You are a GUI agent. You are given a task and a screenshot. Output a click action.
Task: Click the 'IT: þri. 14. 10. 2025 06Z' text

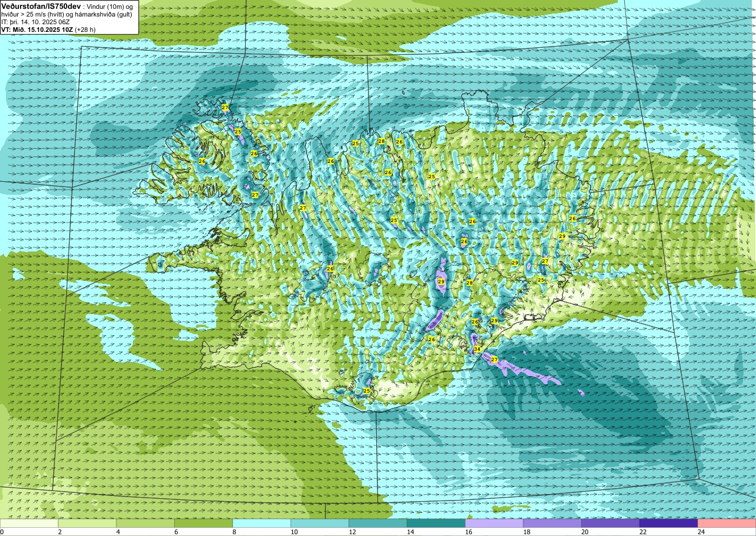(35, 21)
